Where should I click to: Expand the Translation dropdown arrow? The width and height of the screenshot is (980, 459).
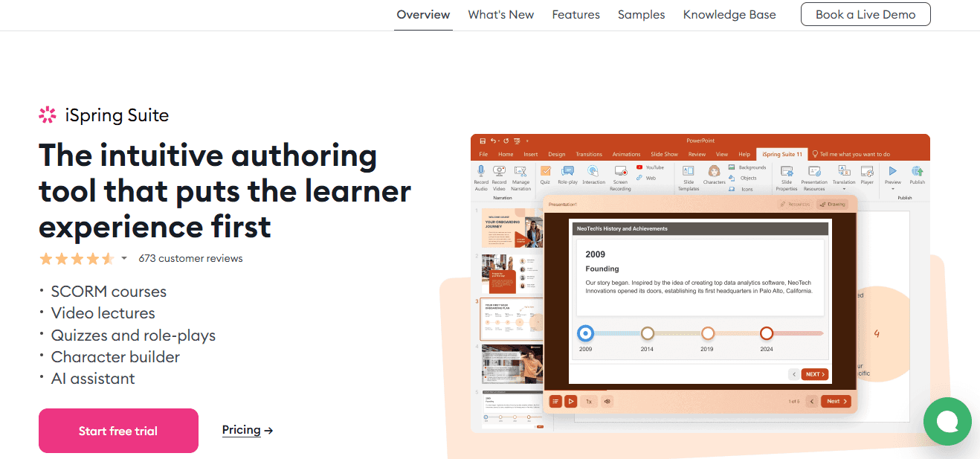click(844, 189)
